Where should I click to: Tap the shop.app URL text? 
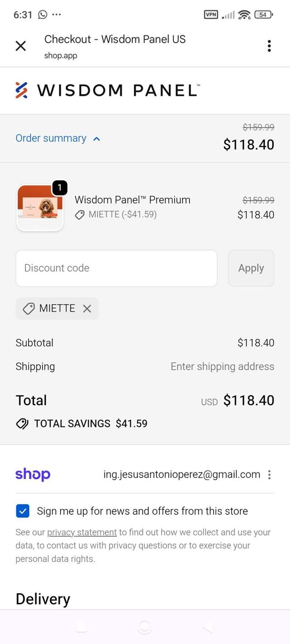pyautogui.click(x=61, y=56)
